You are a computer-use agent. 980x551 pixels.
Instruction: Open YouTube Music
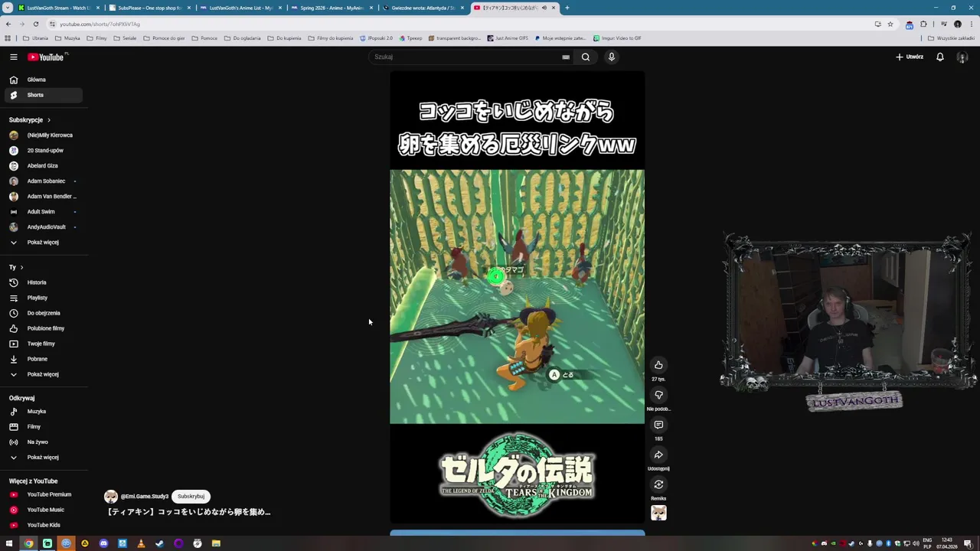(x=43, y=510)
